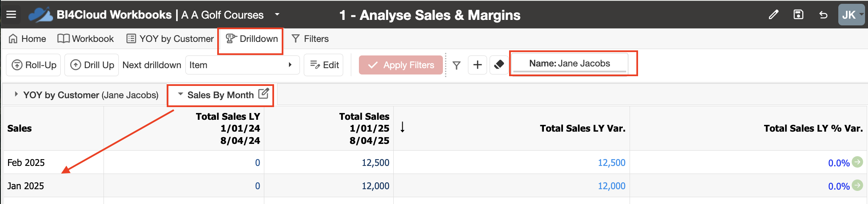Click green arrow indicator in Feb 2025 row
Screen dimensions: 868x204
point(857,162)
